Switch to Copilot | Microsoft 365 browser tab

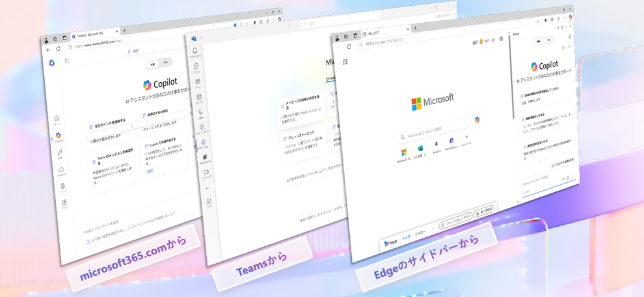[x=94, y=35]
